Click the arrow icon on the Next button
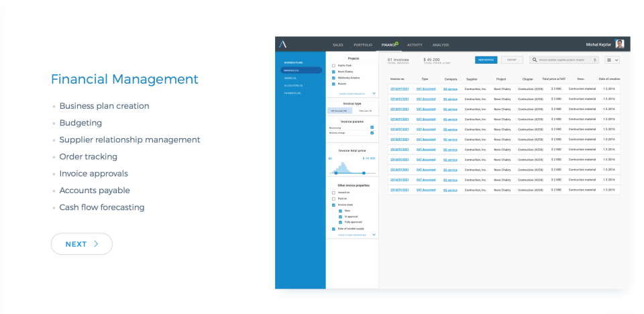 (96, 244)
